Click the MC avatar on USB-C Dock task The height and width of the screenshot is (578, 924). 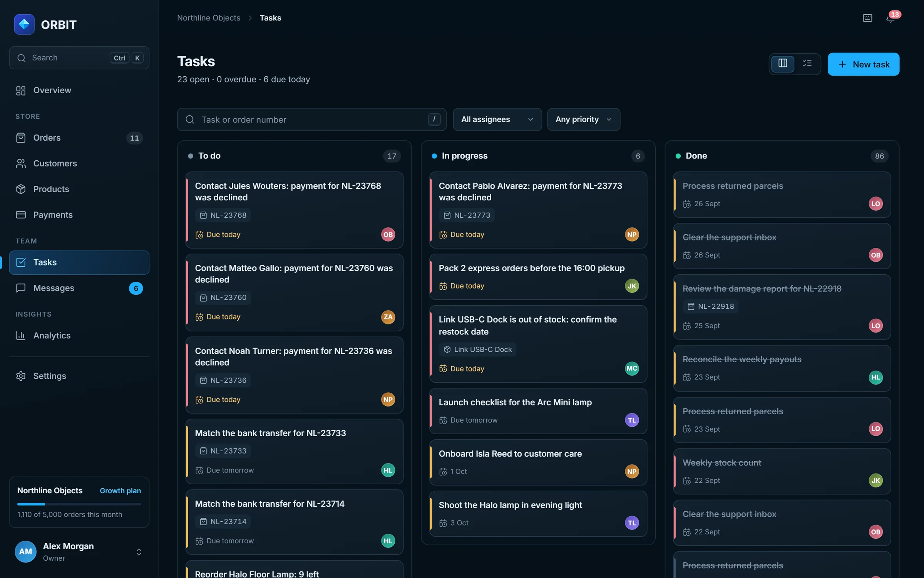click(632, 368)
